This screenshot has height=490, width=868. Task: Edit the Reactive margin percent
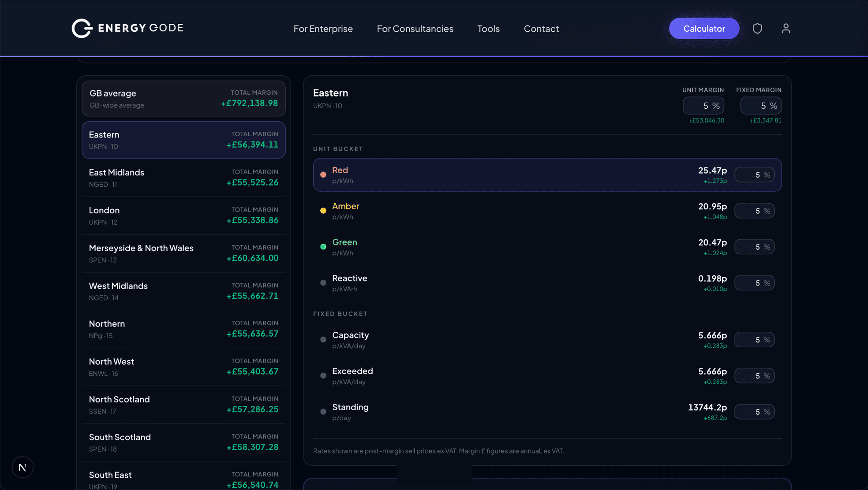754,283
